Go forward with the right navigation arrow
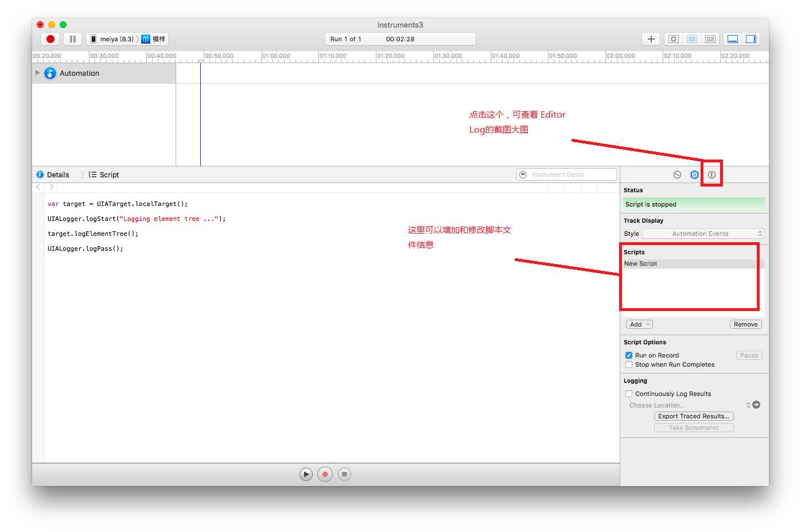Viewport: 801px width, 532px height. (52, 187)
